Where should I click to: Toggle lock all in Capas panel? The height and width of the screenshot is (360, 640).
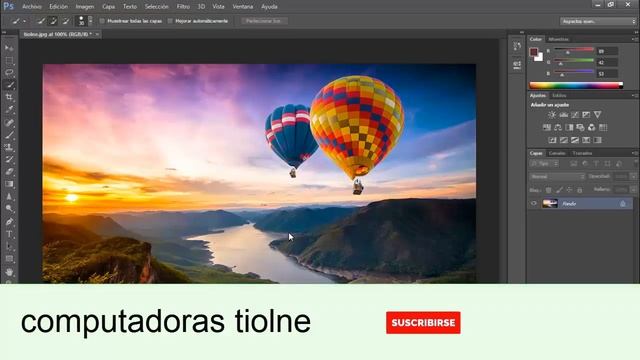(580, 190)
